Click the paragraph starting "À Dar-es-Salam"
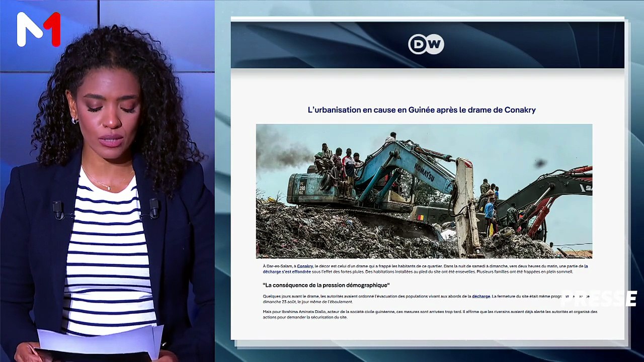Image resolution: width=644 pixels, height=362 pixels. 425,269
